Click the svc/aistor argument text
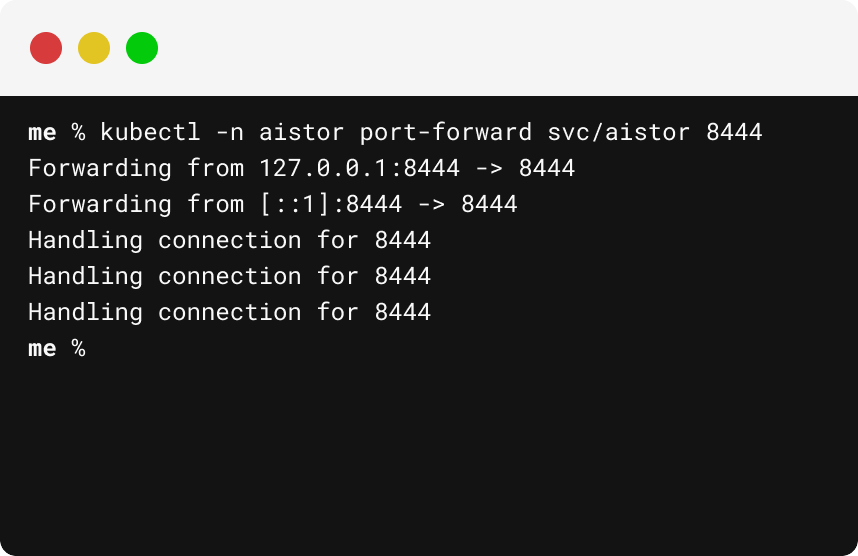Viewport: 858px width, 556px height. point(618,132)
